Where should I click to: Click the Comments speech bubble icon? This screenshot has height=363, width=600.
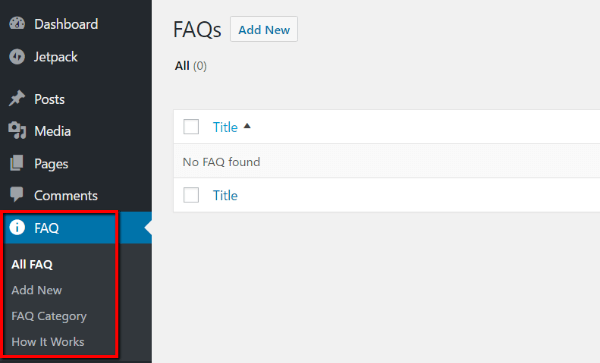point(17,195)
